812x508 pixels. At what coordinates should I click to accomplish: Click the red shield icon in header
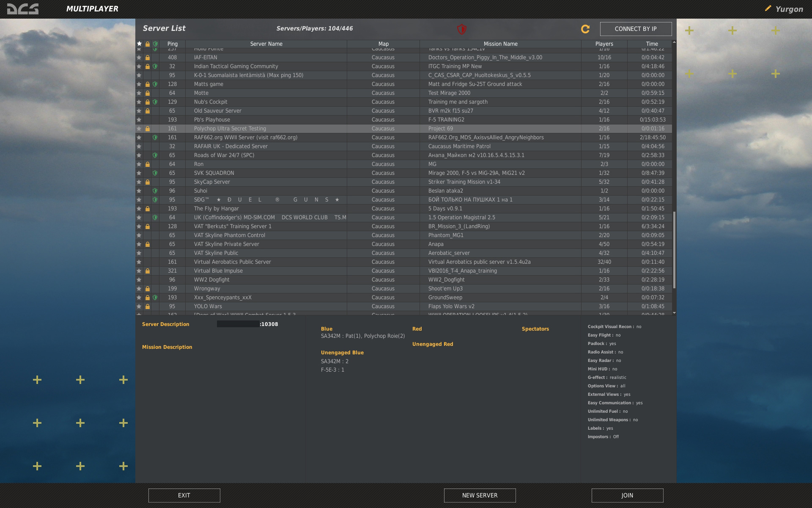(461, 29)
